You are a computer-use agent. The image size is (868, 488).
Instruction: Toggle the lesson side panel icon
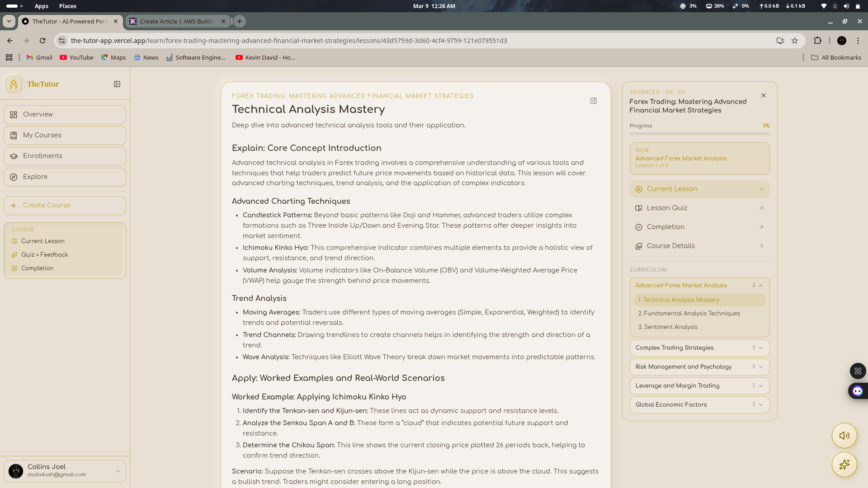594,101
